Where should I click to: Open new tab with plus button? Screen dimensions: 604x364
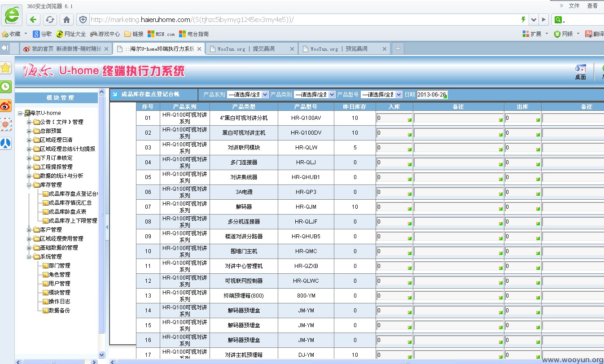[398, 48]
